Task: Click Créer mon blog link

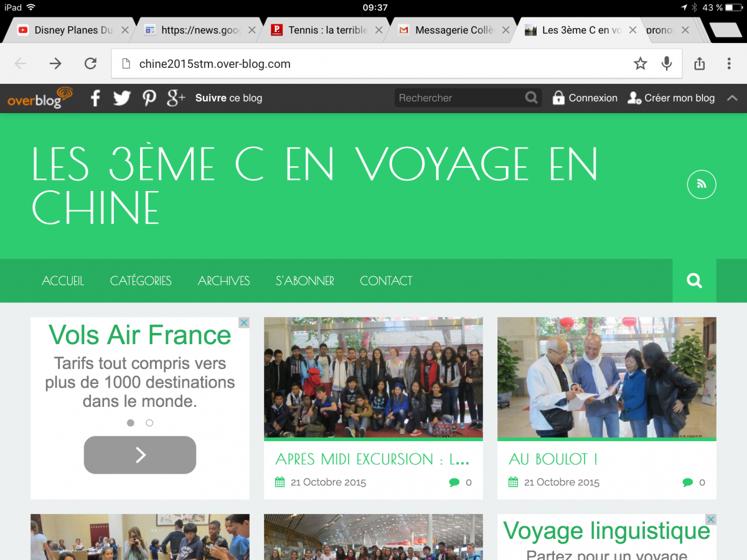Action: (x=672, y=98)
